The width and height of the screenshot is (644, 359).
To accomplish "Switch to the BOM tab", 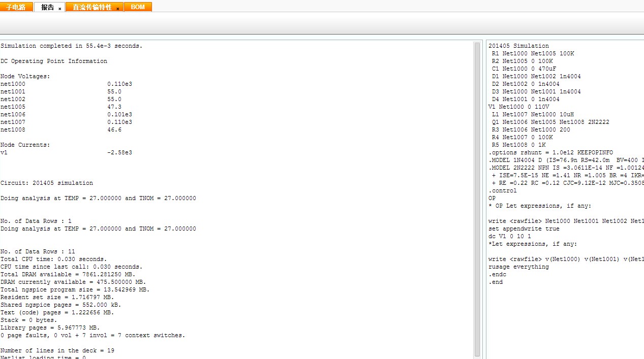I will point(138,7).
